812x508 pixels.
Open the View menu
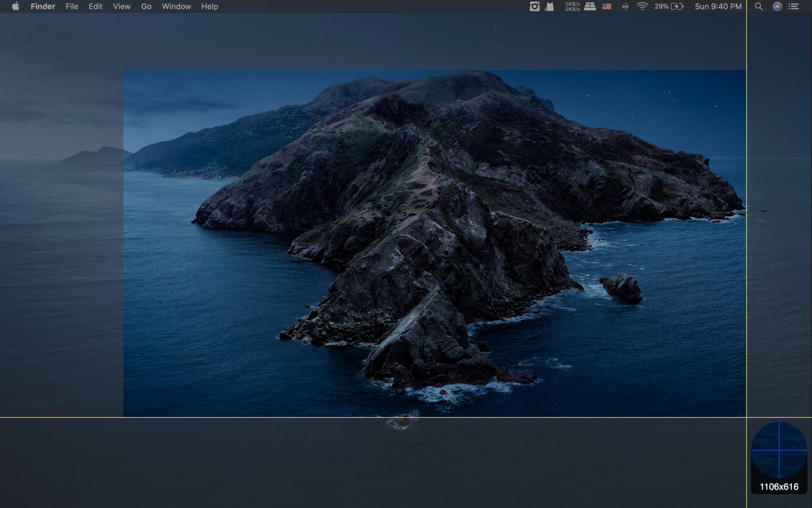[x=122, y=6]
